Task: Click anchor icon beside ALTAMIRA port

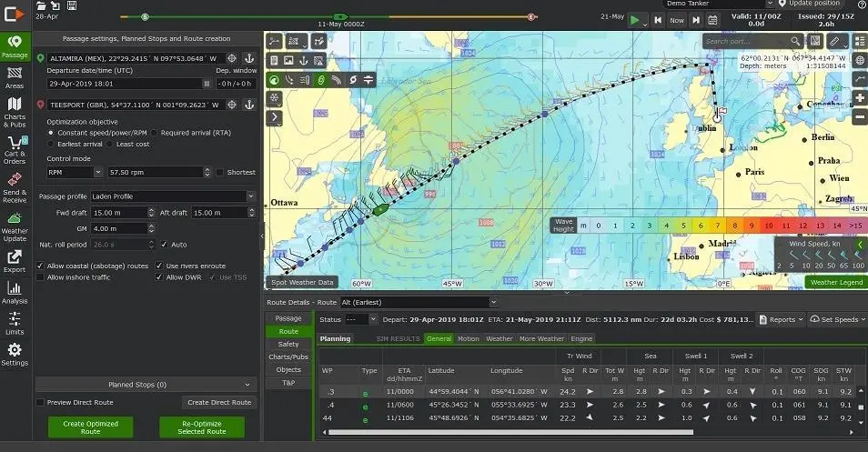Action: pyautogui.click(x=249, y=58)
